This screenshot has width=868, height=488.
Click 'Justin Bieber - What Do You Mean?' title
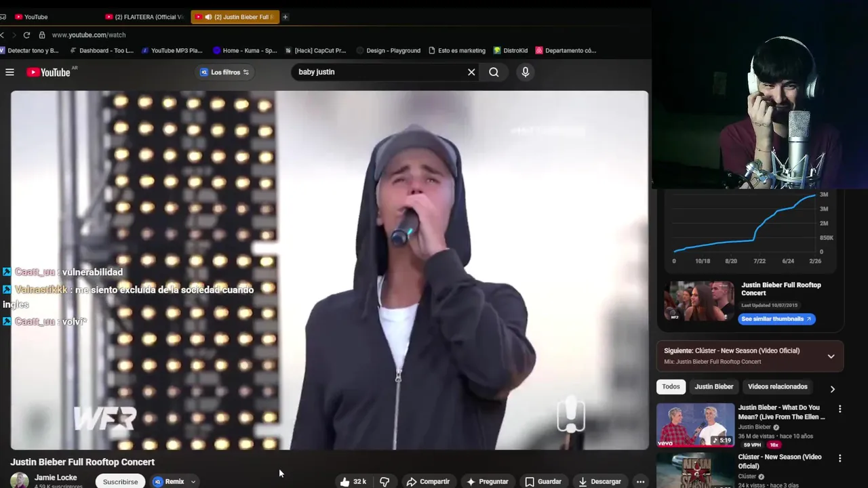[781, 412]
